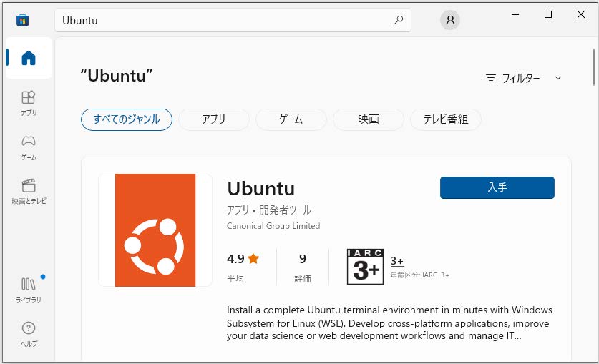The width and height of the screenshot is (599, 364).
Task: Select the ゲーム category tab
Action: (291, 119)
